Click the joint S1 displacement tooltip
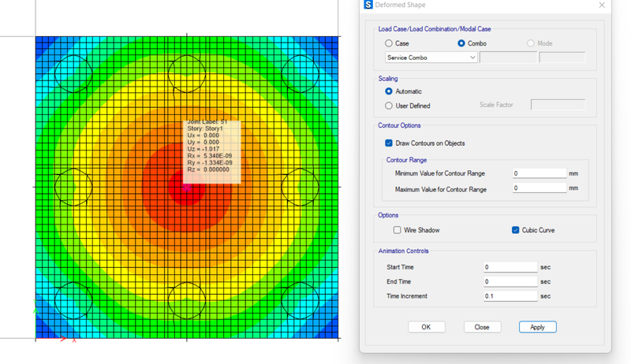The width and height of the screenshot is (631, 364). click(212, 152)
